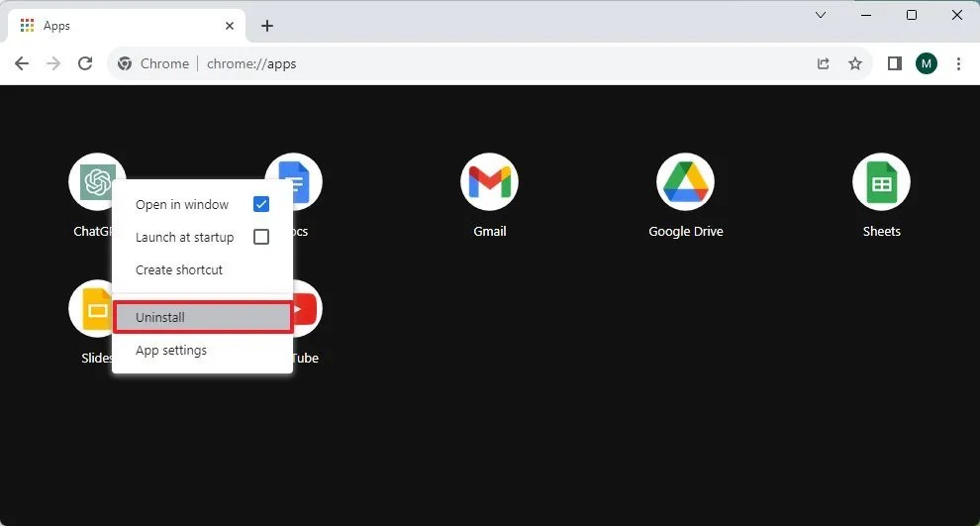Image resolution: width=980 pixels, height=526 pixels.
Task: Click the Google Drive label text
Action: [686, 232]
